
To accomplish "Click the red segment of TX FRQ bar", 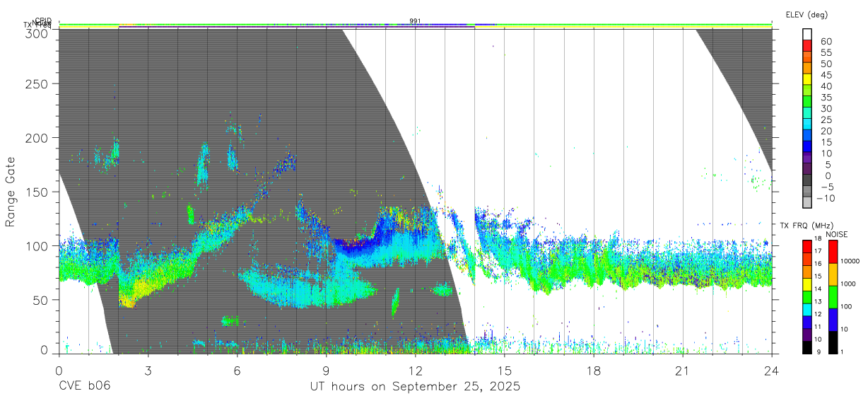I will (808, 247).
